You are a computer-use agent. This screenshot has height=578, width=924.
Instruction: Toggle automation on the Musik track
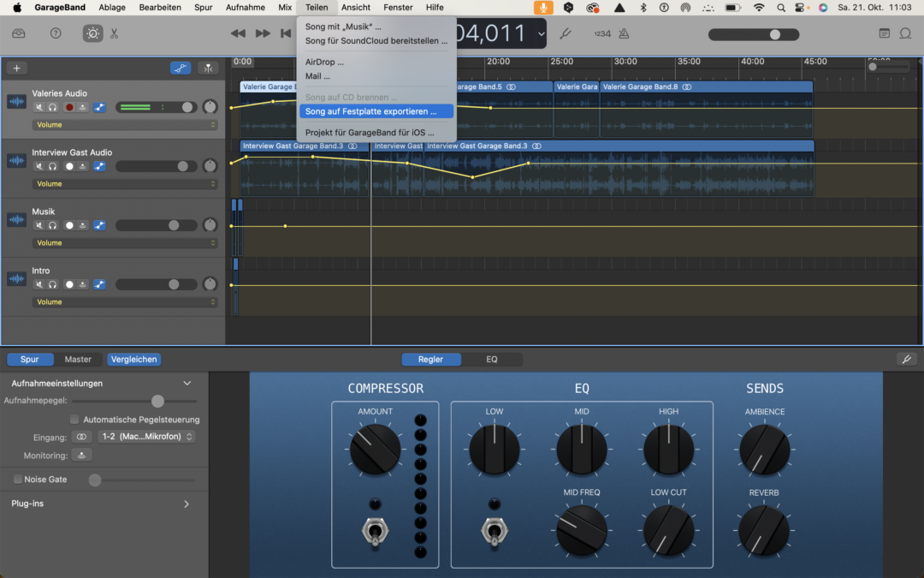[x=99, y=225]
